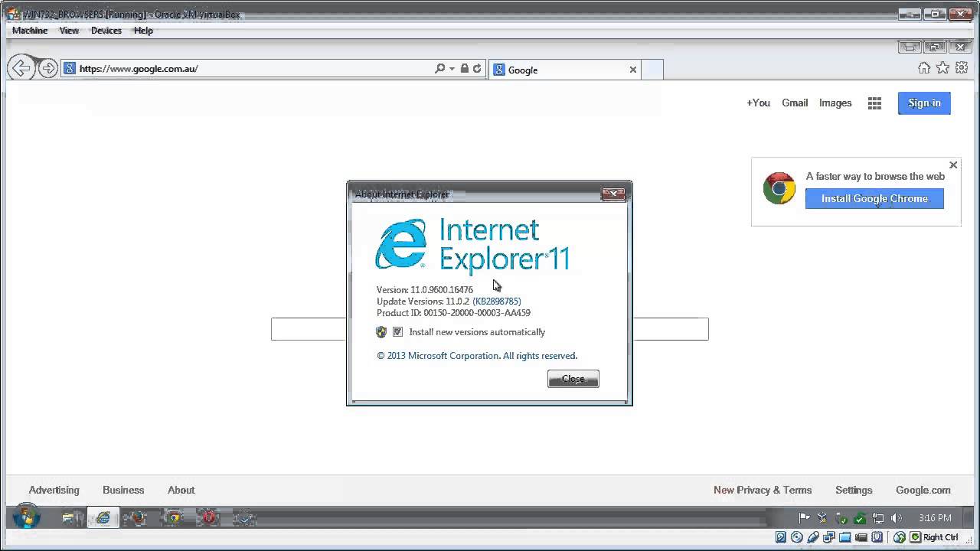980x551 pixels.
Task: Open the VirtualBox View menu
Action: (x=69, y=31)
